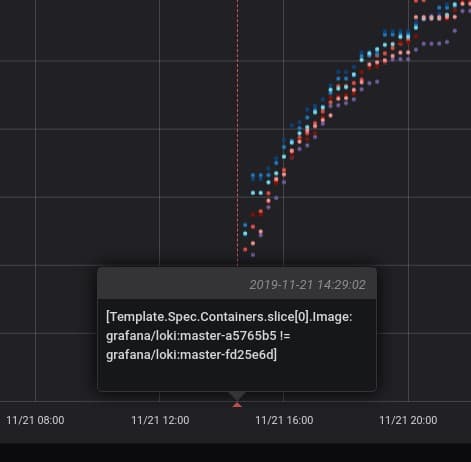Click the 11/21 08:00 axis label
Screen dimensions: 471x462
click(35, 420)
